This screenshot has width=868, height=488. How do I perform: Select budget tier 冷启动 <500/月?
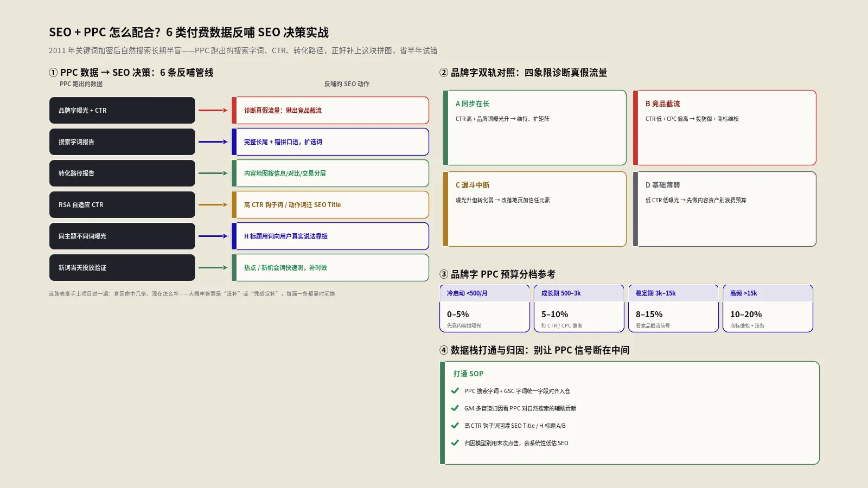click(484, 308)
